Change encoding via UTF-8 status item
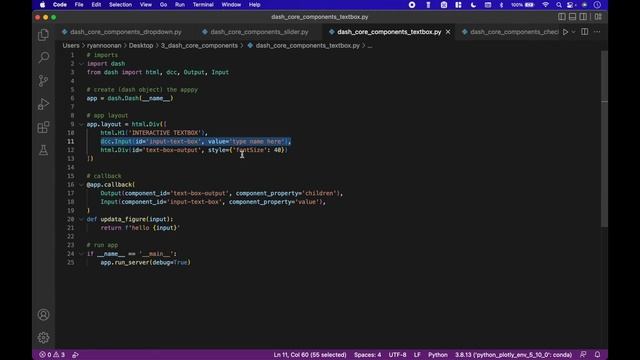The image size is (640, 360). coord(397,355)
